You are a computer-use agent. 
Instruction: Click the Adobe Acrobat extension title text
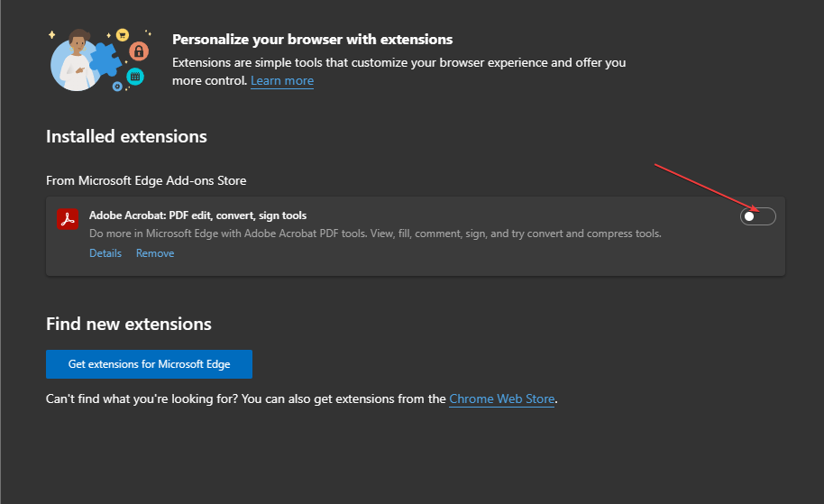(x=197, y=215)
